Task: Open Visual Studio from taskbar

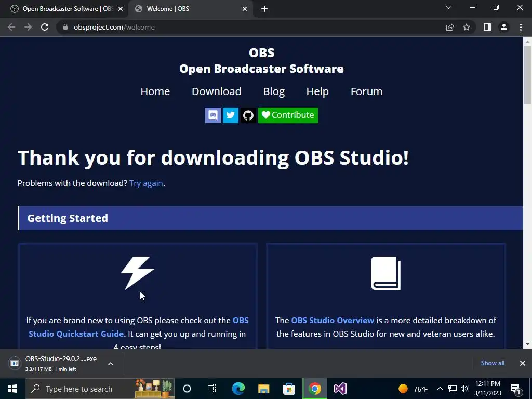Action: pos(340,389)
